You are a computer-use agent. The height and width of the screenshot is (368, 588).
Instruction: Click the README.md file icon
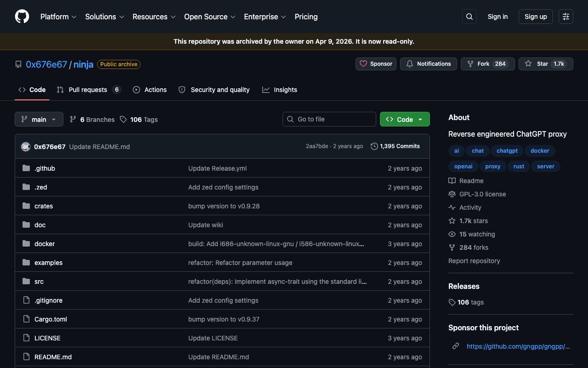(26, 357)
